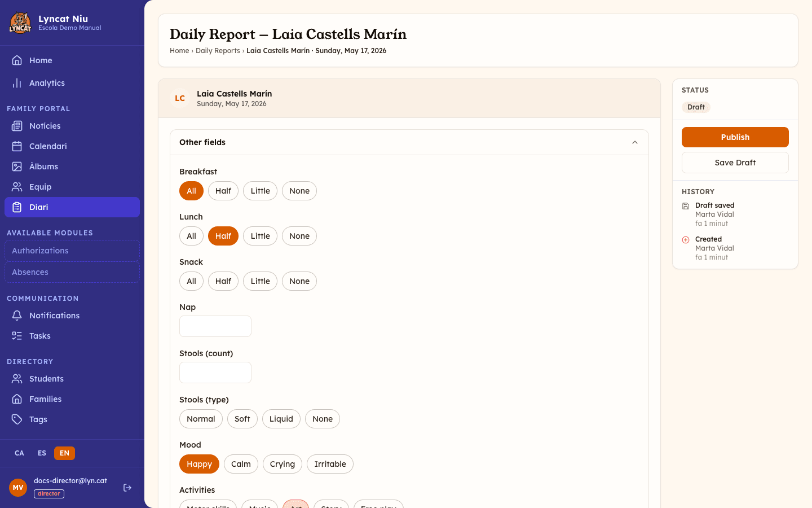Switch language to CA
Viewport: 812px width, 508px height.
click(19, 453)
